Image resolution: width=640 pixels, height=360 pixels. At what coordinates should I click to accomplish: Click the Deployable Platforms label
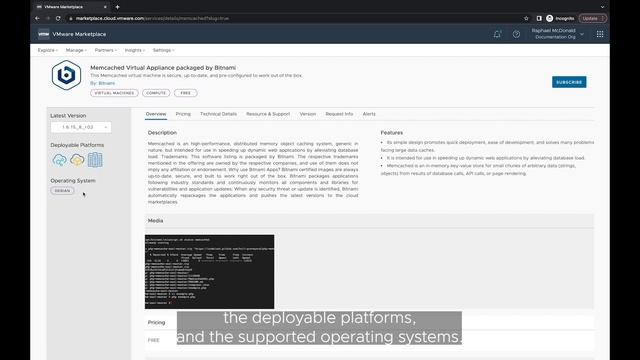click(x=77, y=145)
